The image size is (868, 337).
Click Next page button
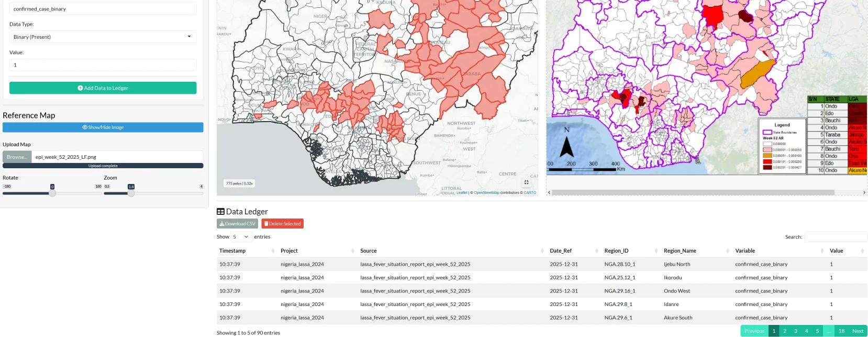(858, 331)
